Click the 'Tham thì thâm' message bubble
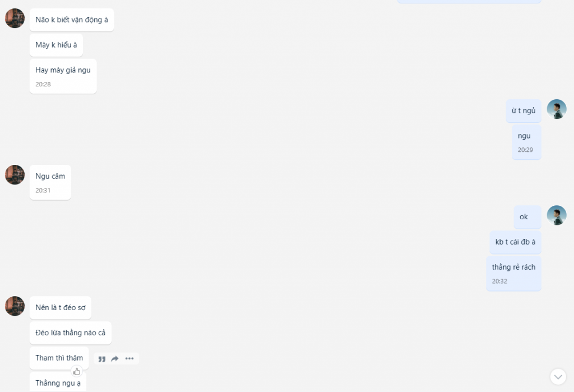Viewport: 574px width, 392px height. tap(59, 358)
